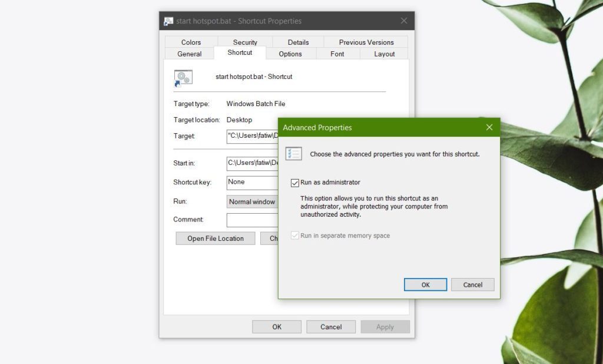This screenshot has height=364, width=603.
Task: Confirm Advanced Properties with OK
Action: 425,284
